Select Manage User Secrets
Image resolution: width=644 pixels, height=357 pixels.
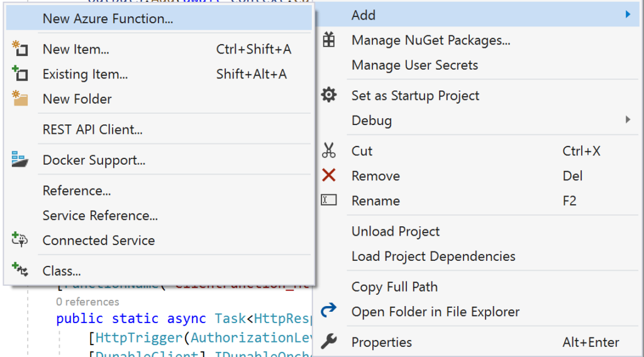(478, 65)
